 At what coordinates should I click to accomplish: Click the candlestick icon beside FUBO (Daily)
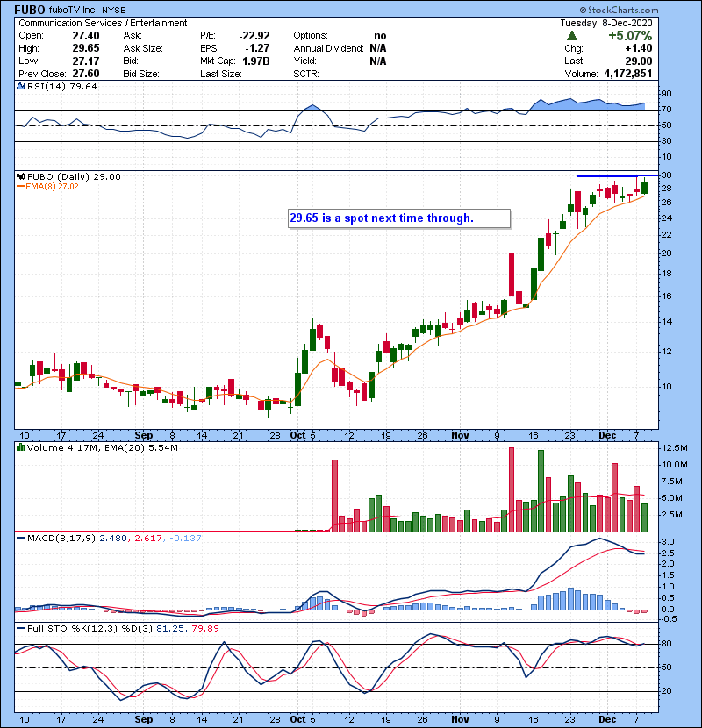tap(20, 176)
